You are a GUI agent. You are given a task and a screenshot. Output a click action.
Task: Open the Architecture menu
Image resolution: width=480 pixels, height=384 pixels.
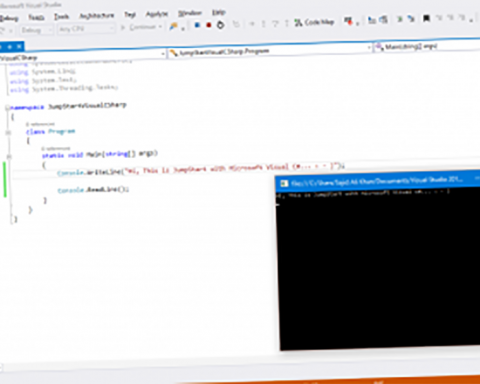pyautogui.click(x=97, y=16)
